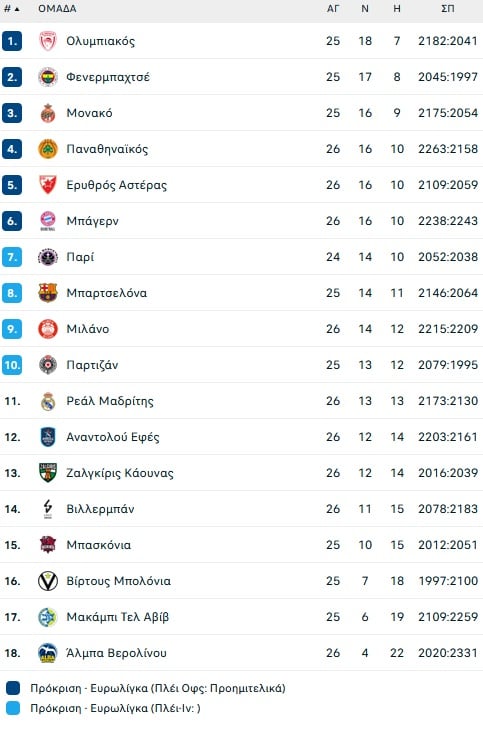This screenshot has height=733, width=483.
Task: Sort table by the ΑΓ column header
Action: click(333, 9)
